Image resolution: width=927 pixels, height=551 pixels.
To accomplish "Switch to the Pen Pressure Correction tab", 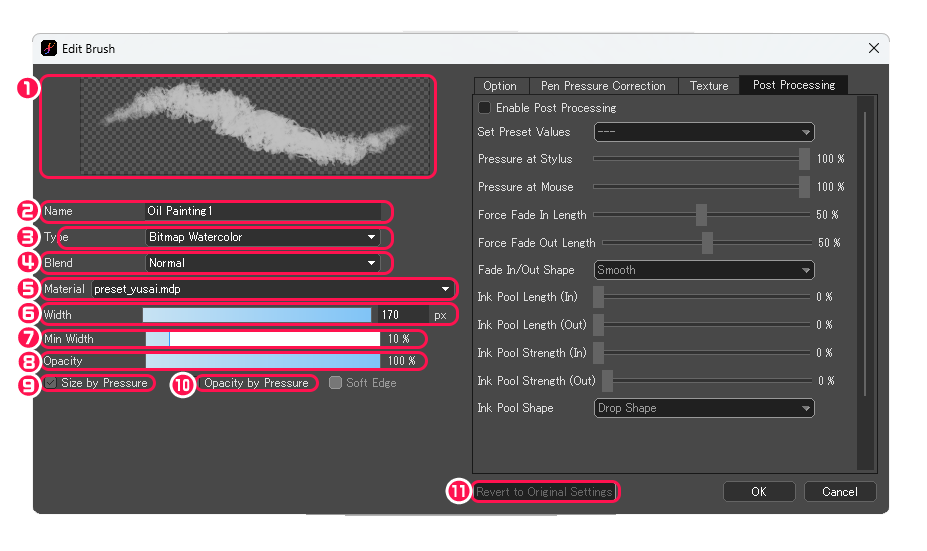I will [603, 86].
